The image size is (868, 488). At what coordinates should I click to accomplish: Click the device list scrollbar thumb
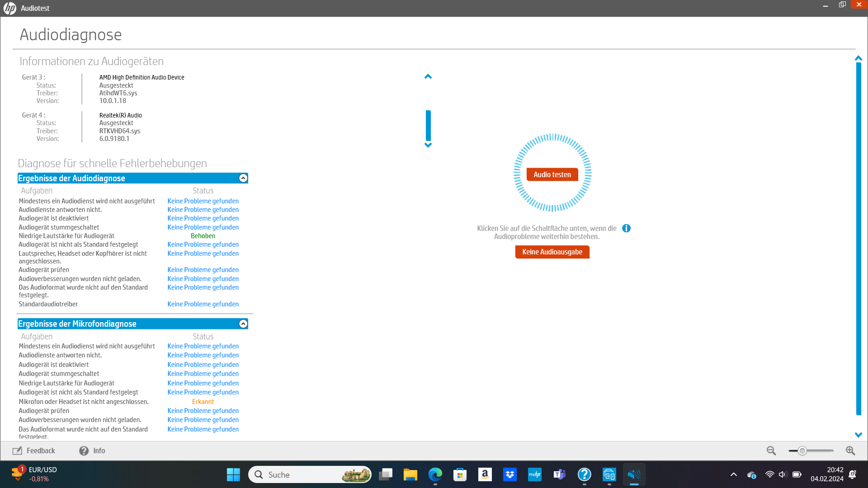coord(428,125)
